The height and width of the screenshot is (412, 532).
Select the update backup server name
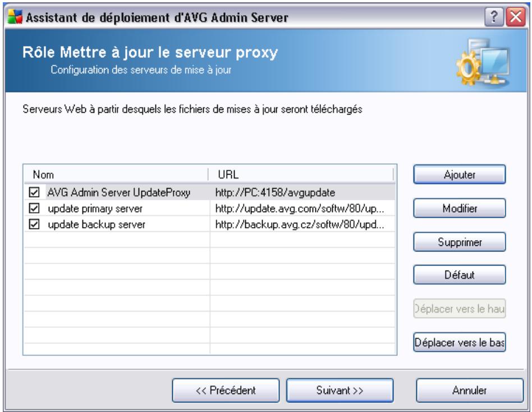97,225
